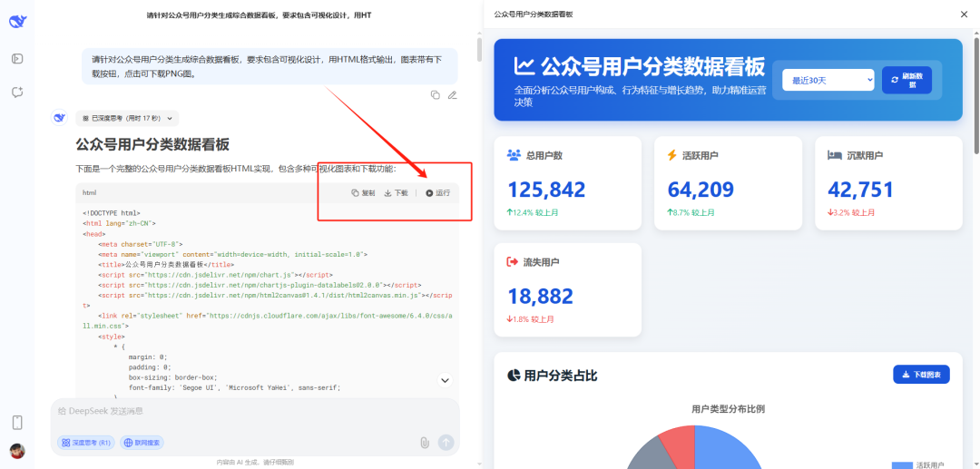Click the send message arrow button

tap(446, 442)
